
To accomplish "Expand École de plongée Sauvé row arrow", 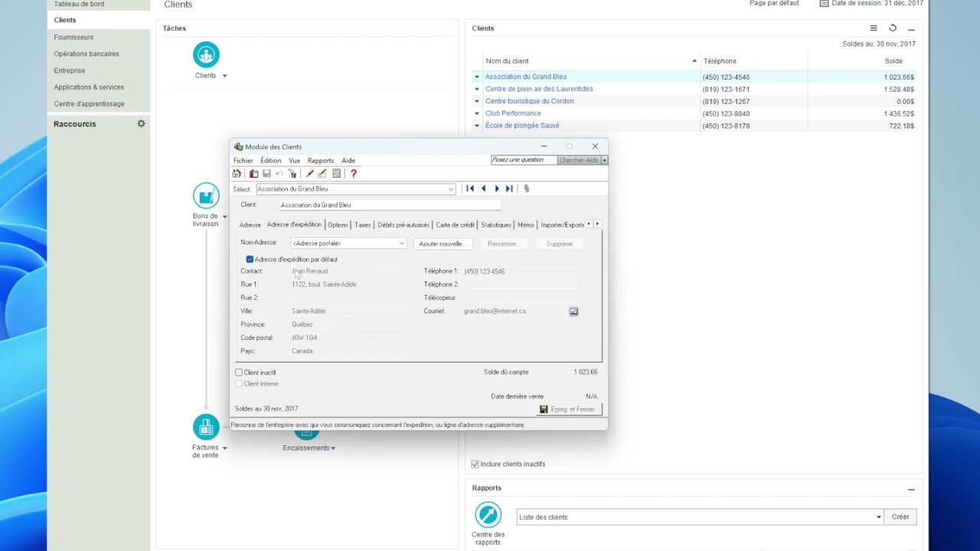I will click(476, 126).
